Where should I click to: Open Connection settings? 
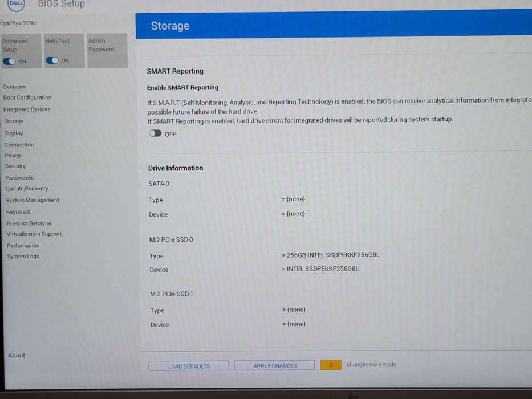point(19,145)
